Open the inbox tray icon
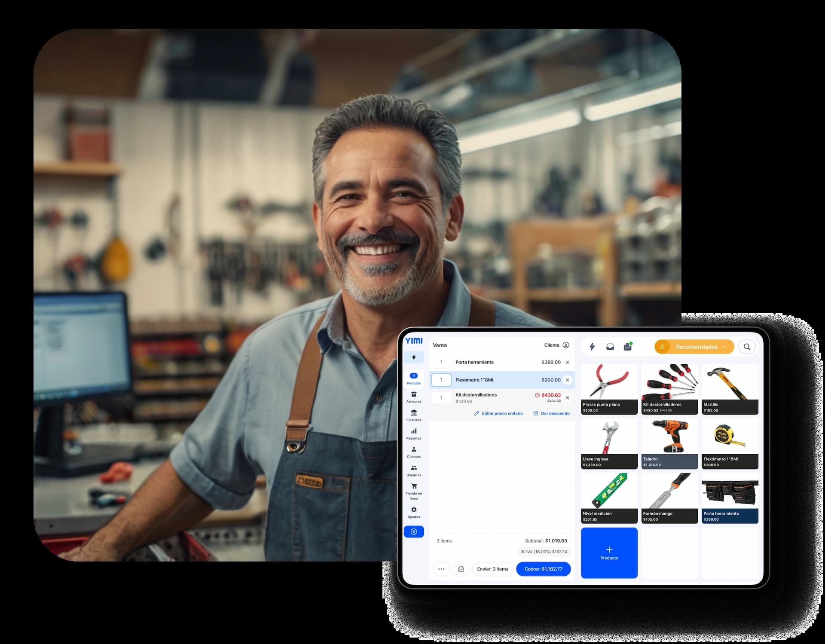 tap(610, 347)
